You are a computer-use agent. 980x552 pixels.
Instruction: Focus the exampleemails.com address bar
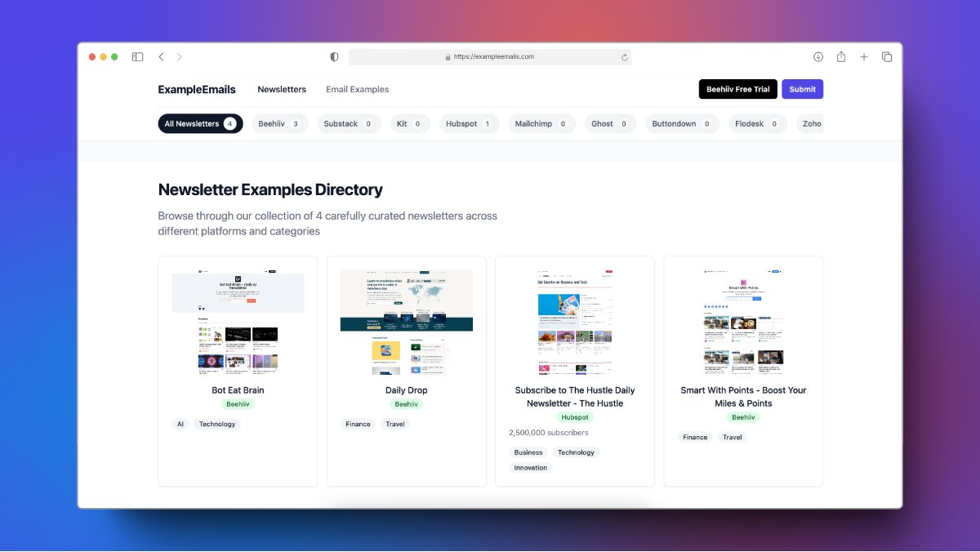pos(490,57)
